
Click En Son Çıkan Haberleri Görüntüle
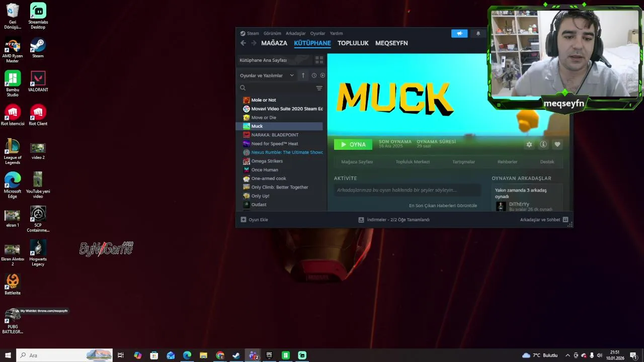tap(443, 206)
